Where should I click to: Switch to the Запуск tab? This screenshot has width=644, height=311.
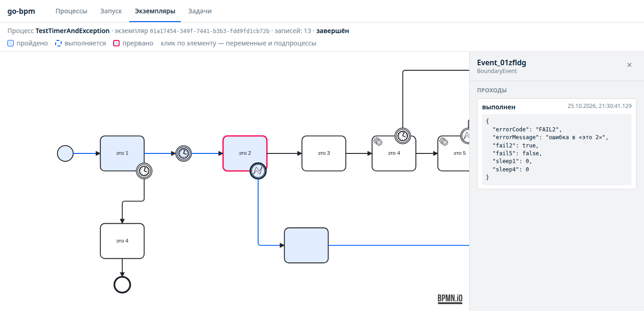point(111,11)
